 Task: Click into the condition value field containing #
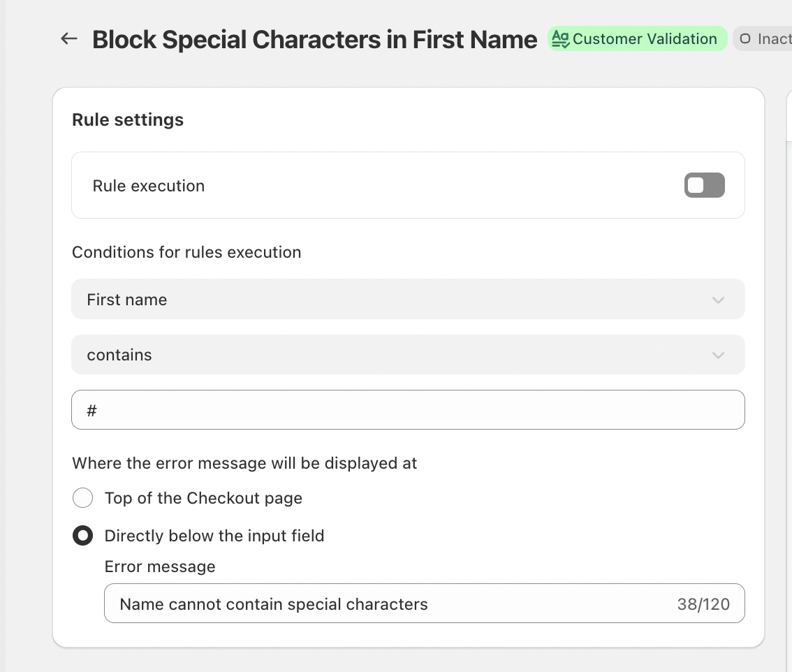[408, 410]
